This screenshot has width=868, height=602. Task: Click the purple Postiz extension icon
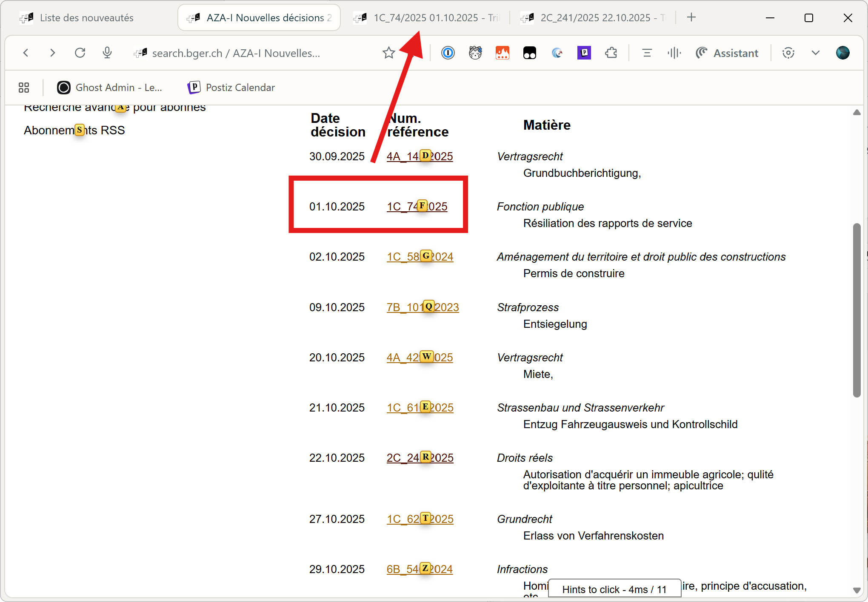tap(584, 53)
